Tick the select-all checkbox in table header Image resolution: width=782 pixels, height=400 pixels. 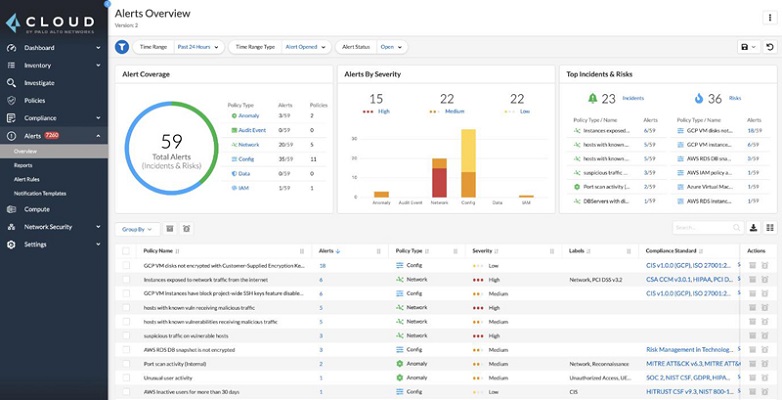126,251
